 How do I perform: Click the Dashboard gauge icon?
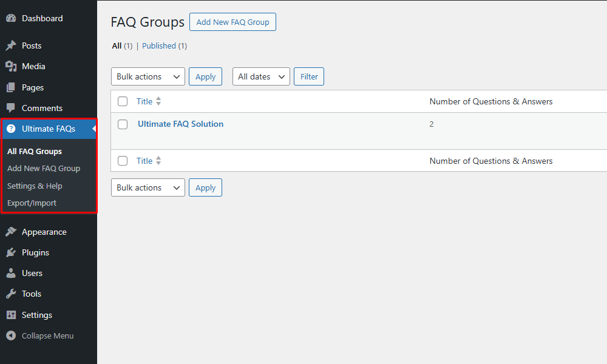point(11,18)
